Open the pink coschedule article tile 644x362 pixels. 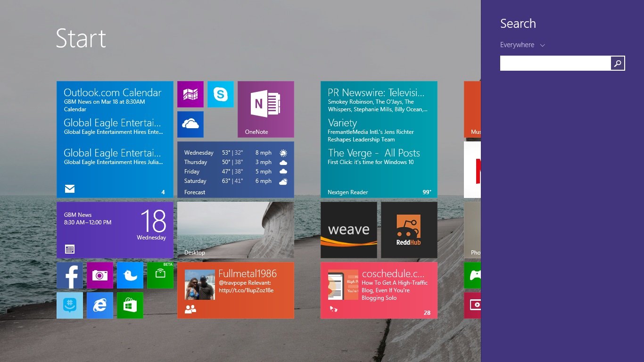[379, 290]
